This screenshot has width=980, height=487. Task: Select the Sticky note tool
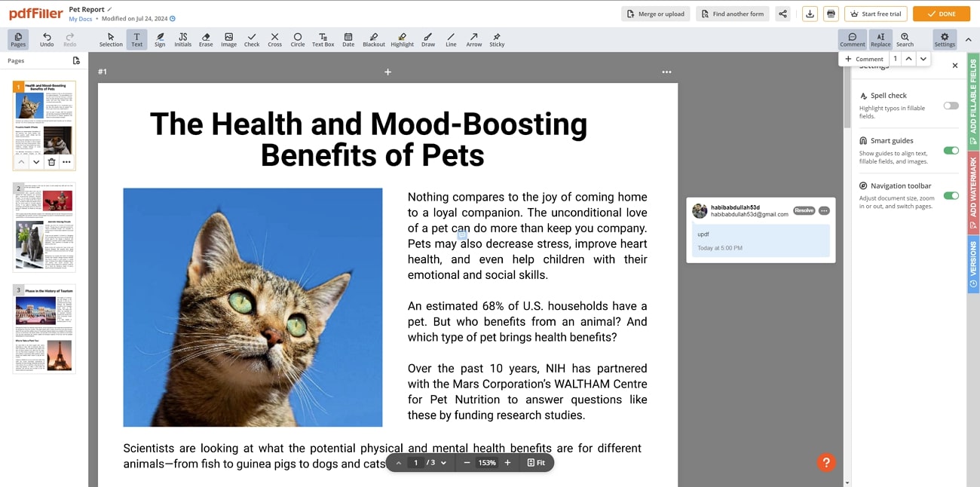click(497, 39)
